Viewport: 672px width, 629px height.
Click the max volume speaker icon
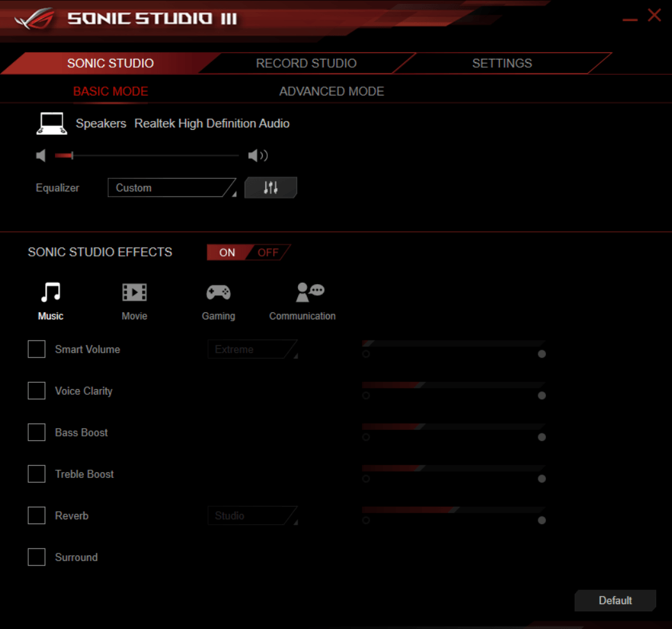[x=257, y=155]
